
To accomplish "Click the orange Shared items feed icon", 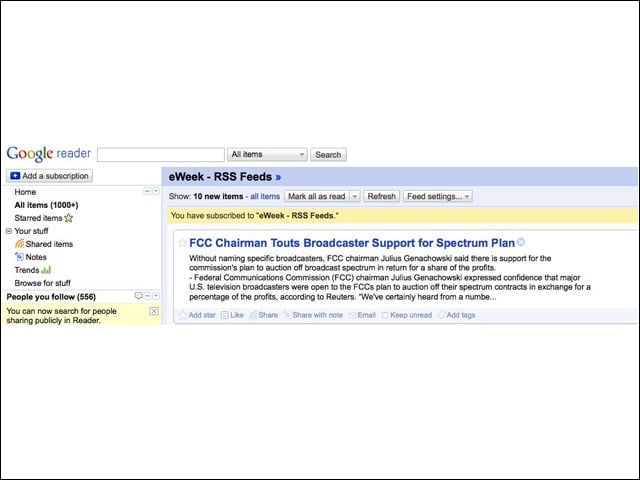I will (x=19, y=244).
